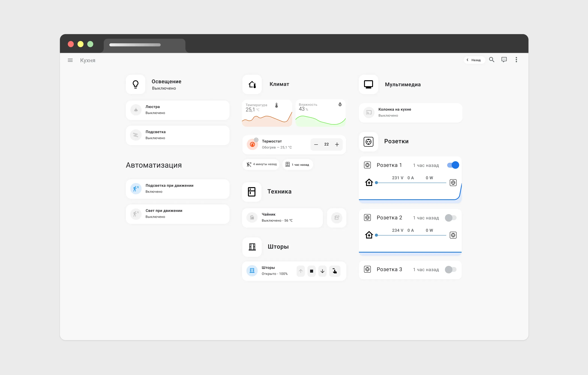Click the water drop icon in Влажность card
Image resolution: width=588 pixels, height=375 pixels.
(340, 104)
